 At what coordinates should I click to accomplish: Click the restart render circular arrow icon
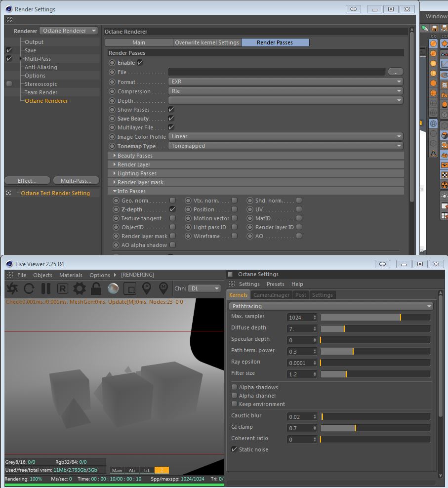pyautogui.click(x=29, y=288)
